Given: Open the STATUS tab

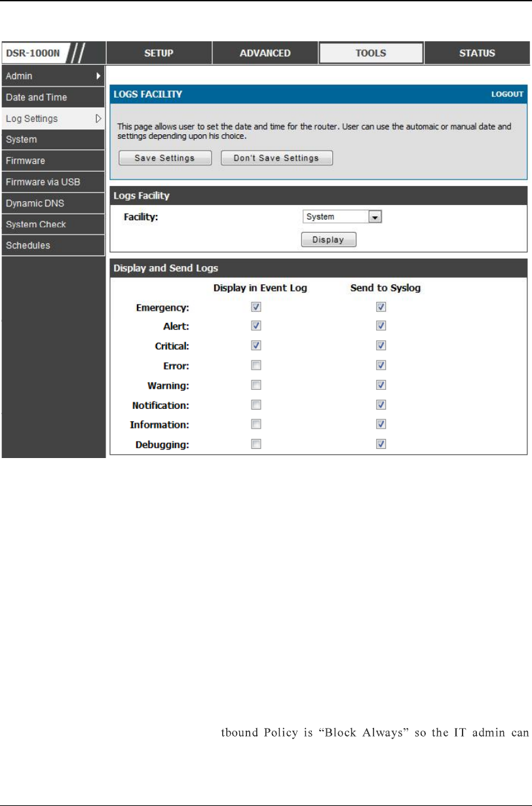Looking at the screenshot, I should pyautogui.click(x=477, y=53).
